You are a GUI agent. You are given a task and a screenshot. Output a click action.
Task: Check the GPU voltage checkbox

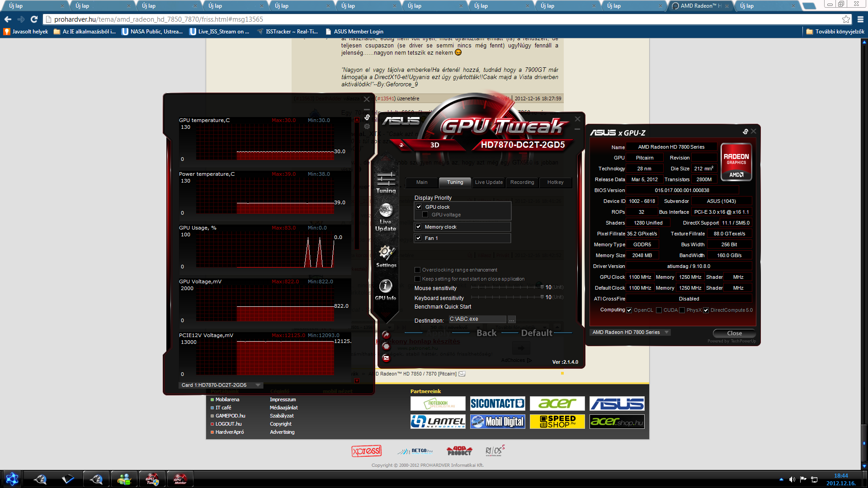[x=425, y=215]
